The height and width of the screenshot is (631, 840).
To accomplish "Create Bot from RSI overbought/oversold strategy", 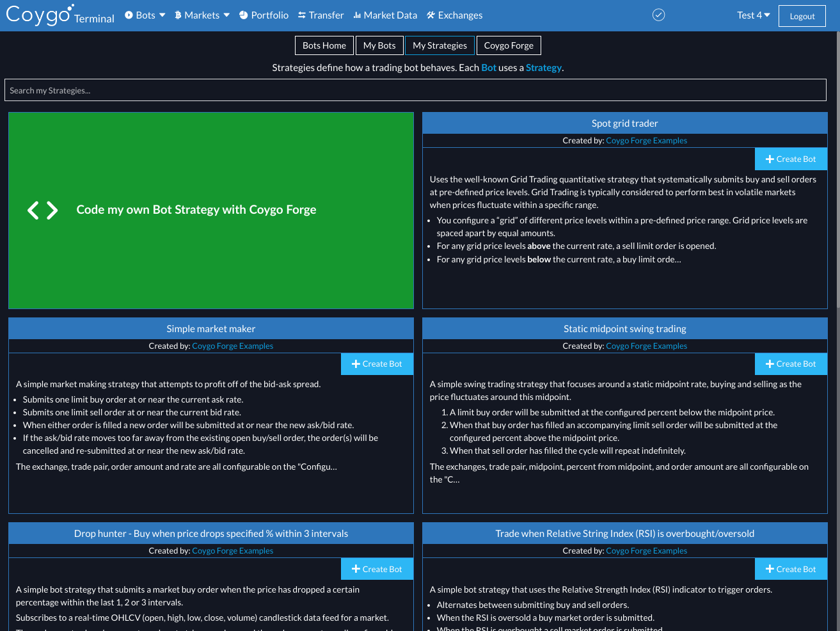I will click(x=791, y=569).
